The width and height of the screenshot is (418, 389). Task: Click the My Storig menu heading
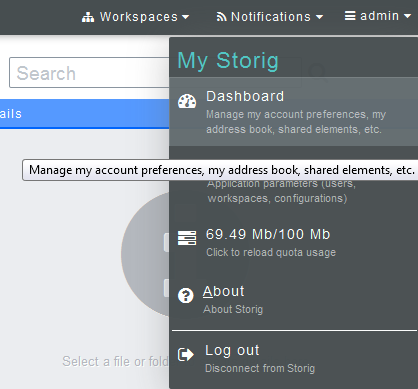coord(228,61)
